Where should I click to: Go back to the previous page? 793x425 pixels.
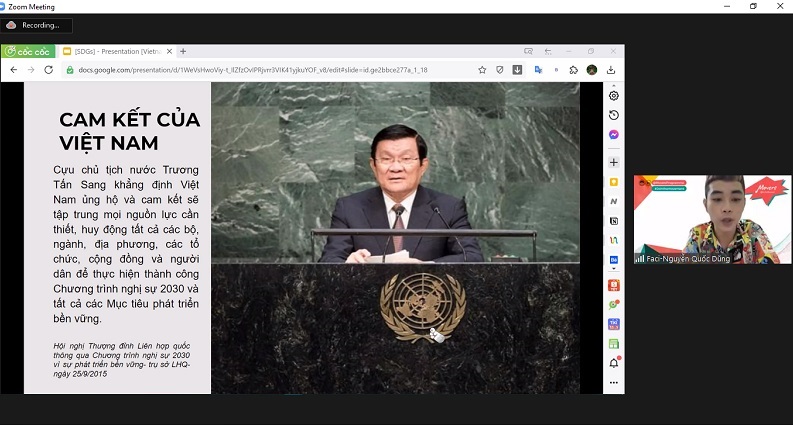pyautogui.click(x=12, y=70)
